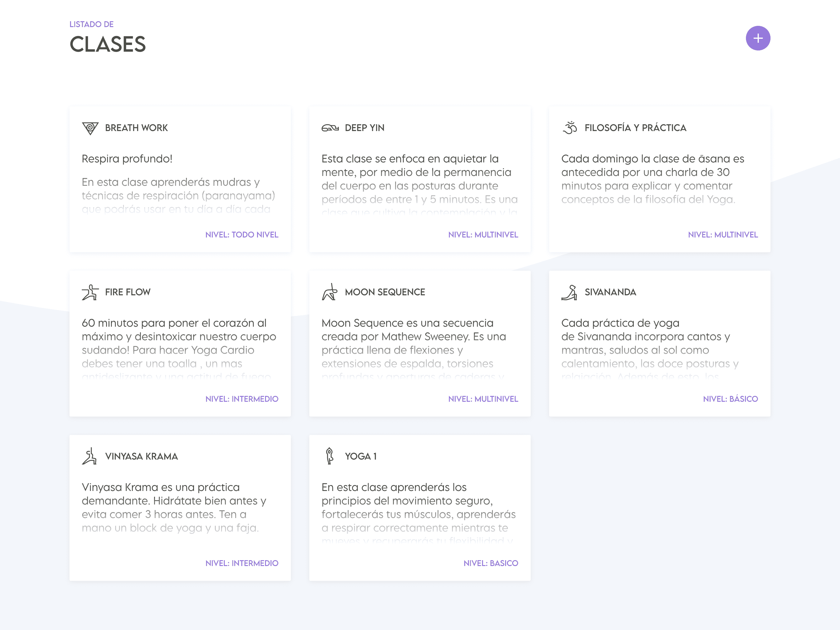Click the Om symbol icon for Filosofía y Práctica
Image resolution: width=840 pixels, height=630 pixels.
pyautogui.click(x=570, y=128)
